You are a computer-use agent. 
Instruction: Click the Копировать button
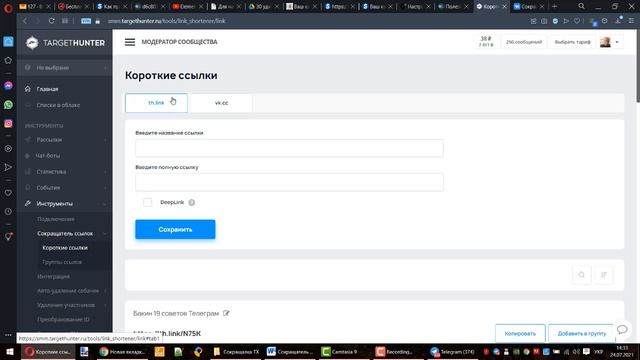point(520,333)
